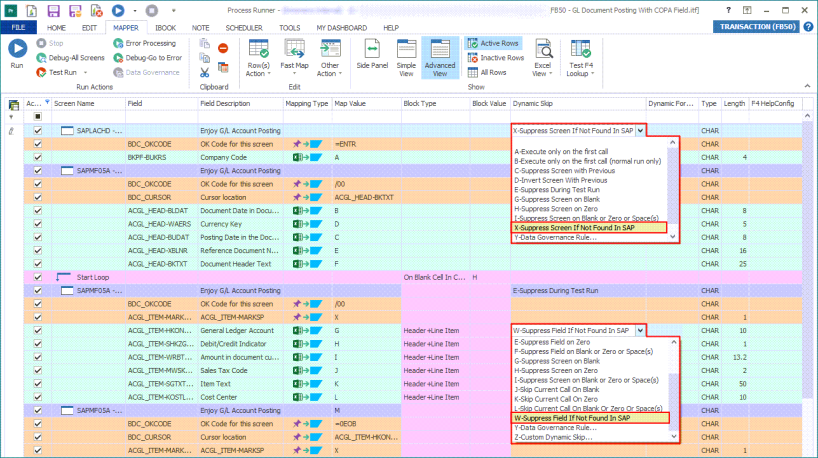Click the Save icon in title bar

tap(53, 10)
